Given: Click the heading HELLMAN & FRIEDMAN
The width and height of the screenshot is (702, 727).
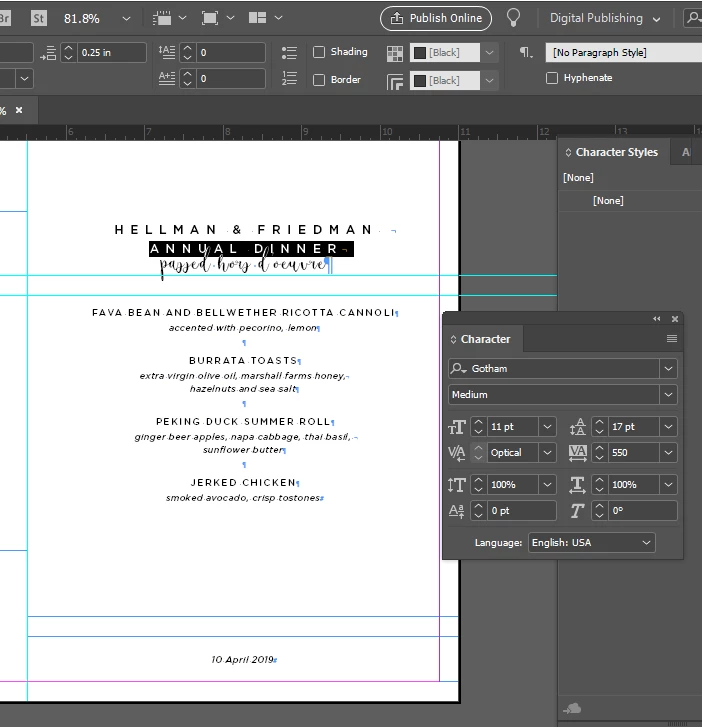Looking at the screenshot, I should (244, 230).
